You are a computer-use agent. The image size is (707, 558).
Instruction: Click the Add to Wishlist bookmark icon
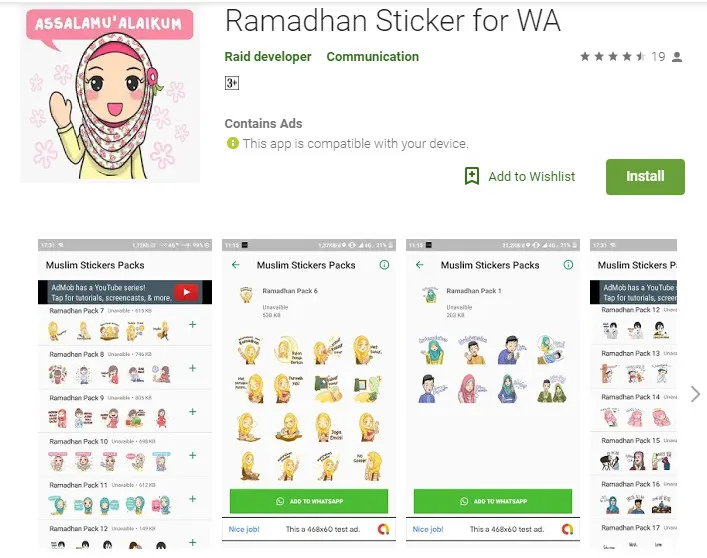click(472, 176)
